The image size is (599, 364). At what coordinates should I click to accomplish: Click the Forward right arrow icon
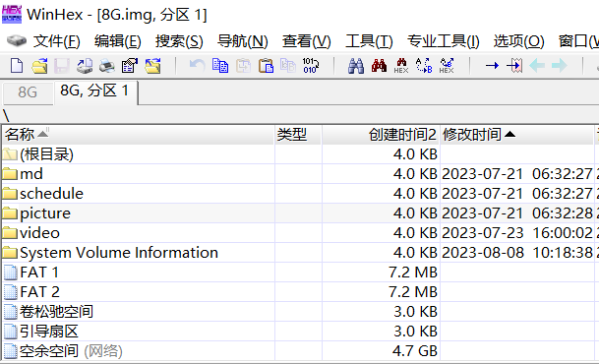tap(560, 66)
